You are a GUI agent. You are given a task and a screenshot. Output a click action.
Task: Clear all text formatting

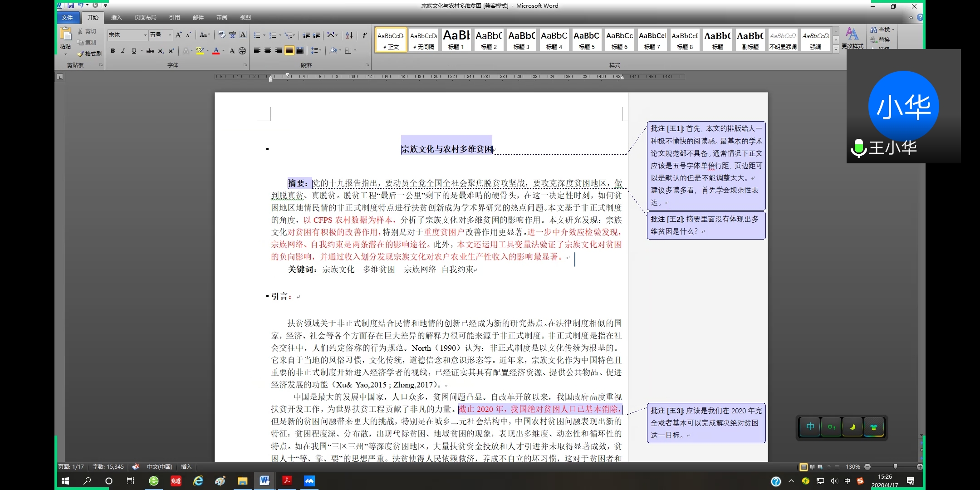(221, 34)
